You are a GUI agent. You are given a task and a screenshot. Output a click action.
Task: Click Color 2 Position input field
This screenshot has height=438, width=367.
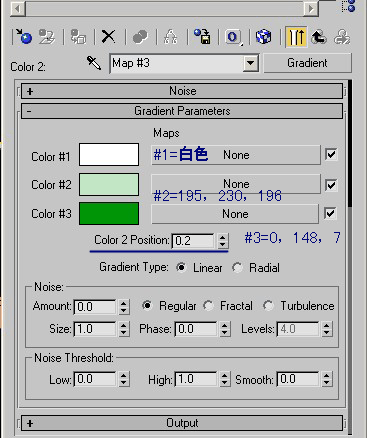[193, 241]
